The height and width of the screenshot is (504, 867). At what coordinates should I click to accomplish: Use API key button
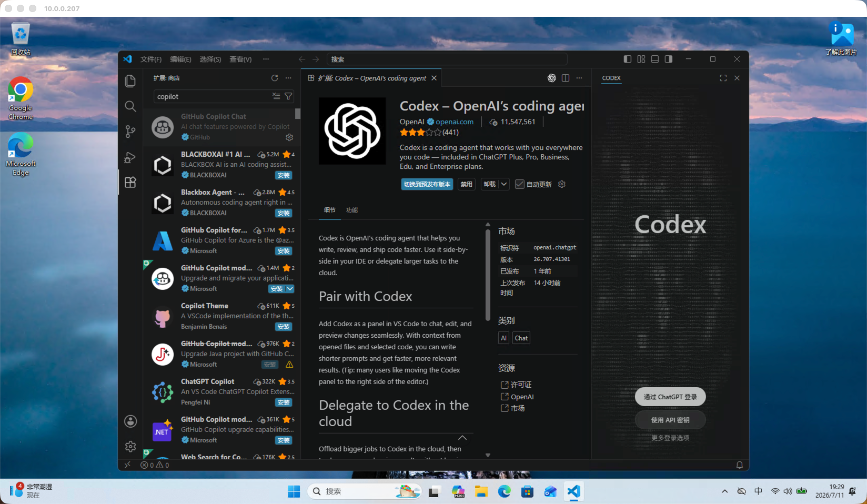click(670, 420)
